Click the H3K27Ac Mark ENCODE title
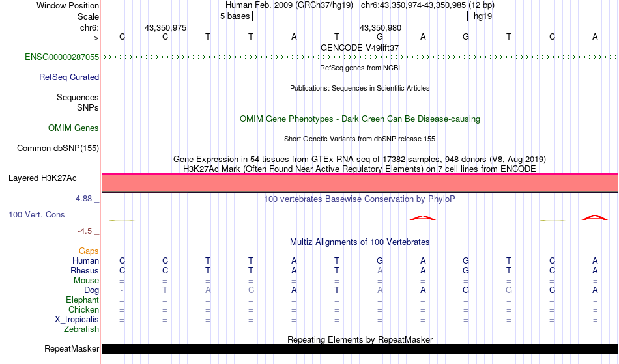 pos(360,169)
